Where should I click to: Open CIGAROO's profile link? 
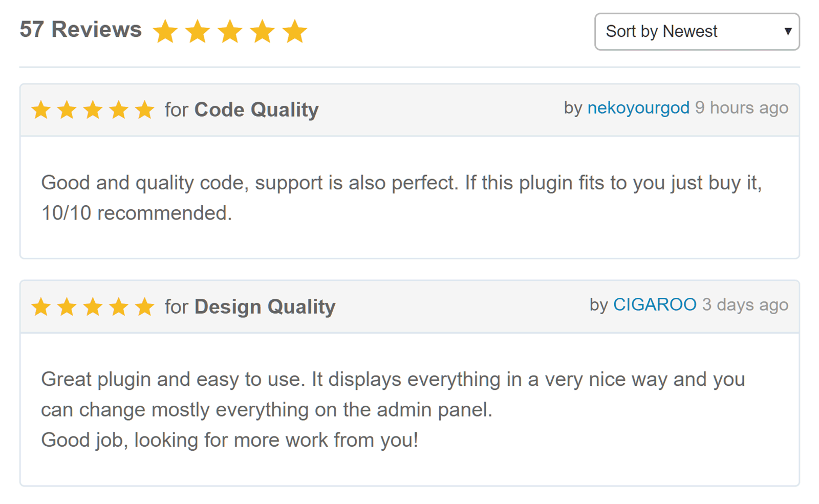coord(655,304)
